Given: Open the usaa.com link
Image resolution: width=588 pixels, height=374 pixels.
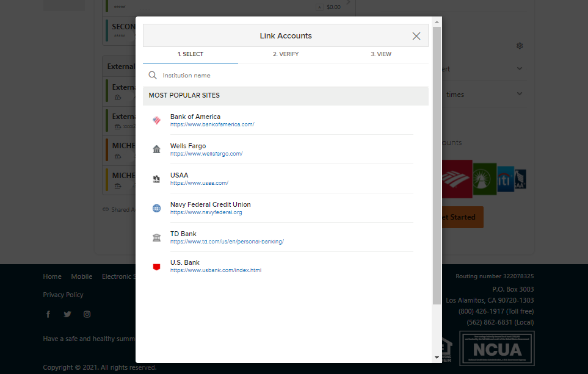Looking at the screenshot, I should (x=199, y=183).
